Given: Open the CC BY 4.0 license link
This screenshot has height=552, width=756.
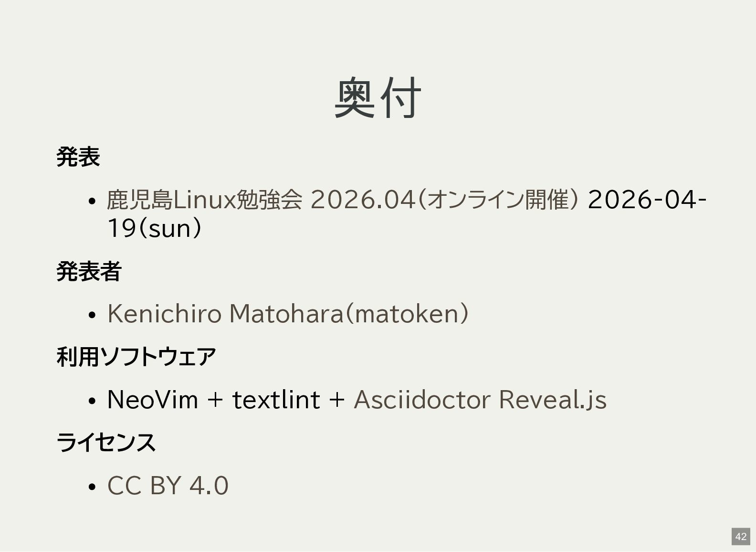Looking at the screenshot, I should tap(168, 486).
